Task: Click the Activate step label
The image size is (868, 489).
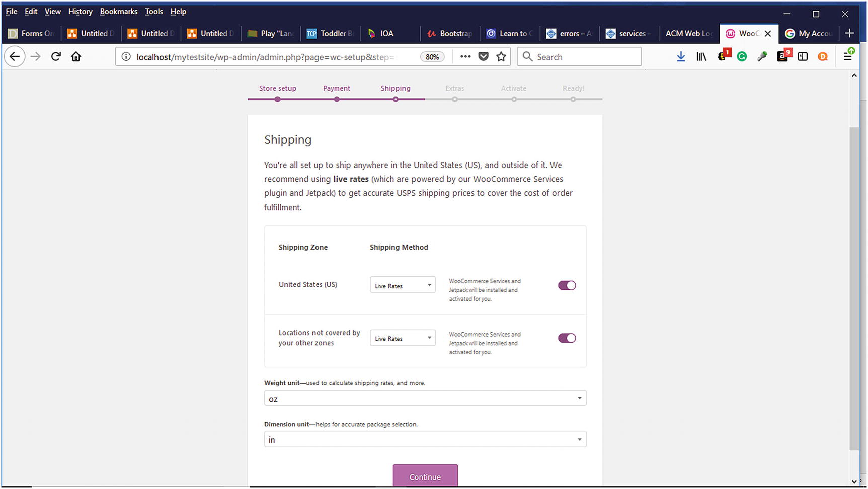Action: tap(514, 88)
